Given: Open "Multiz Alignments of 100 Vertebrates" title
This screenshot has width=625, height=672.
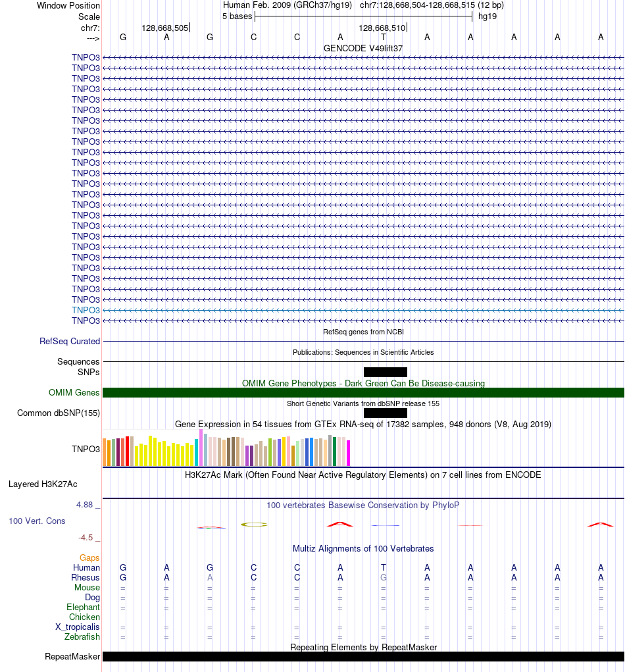Looking at the screenshot, I should [363, 548].
